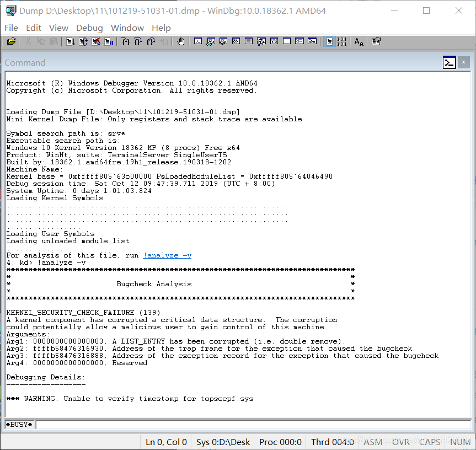Image resolution: width=476 pixels, height=450 pixels.
Task: Click the Go toolbar icon
Action: (71, 41)
